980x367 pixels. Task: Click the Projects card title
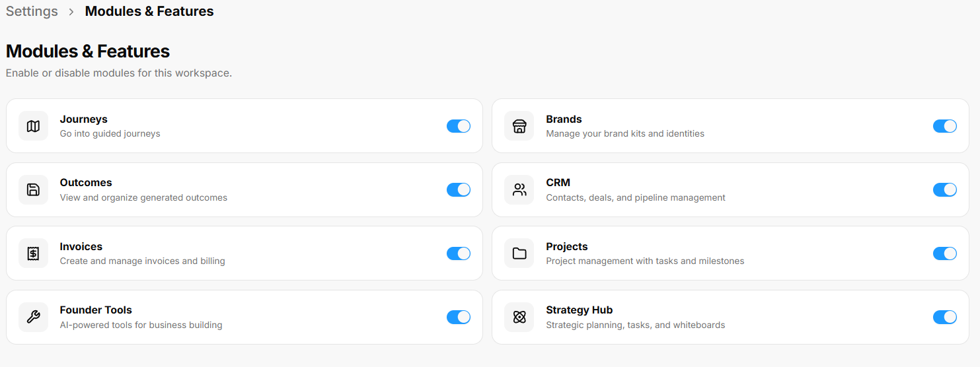tap(567, 247)
